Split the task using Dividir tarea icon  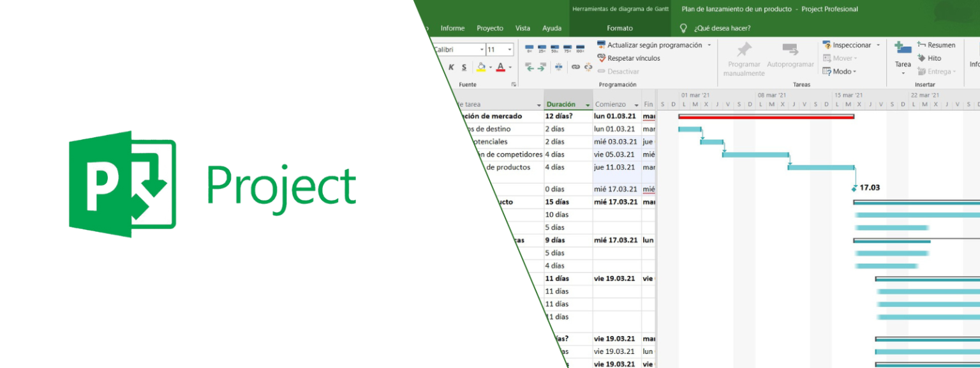tap(558, 66)
